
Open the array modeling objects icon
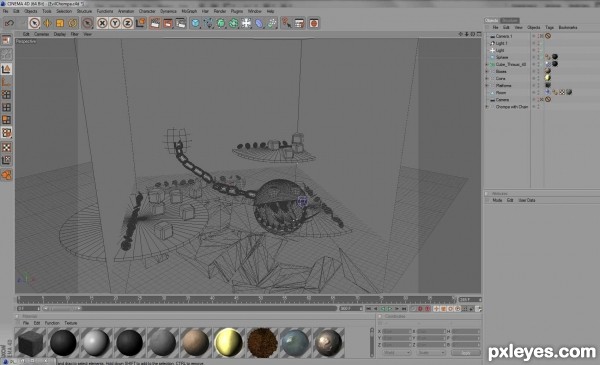(x=234, y=23)
